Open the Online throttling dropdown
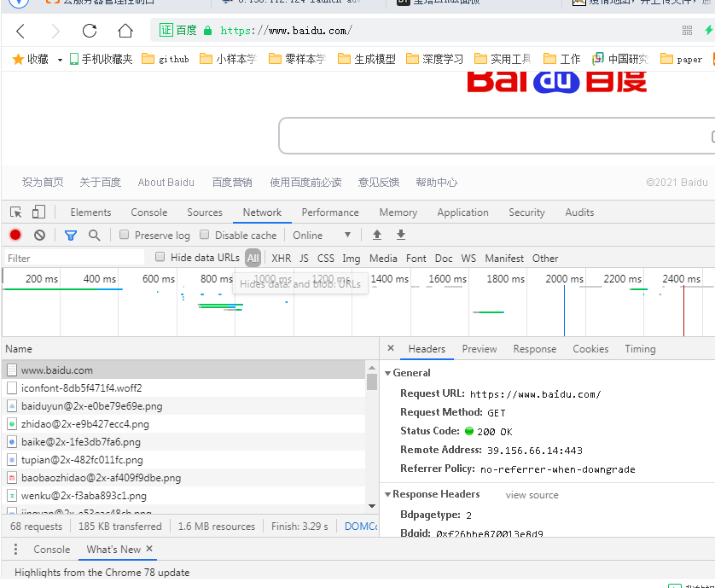 tap(322, 236)
